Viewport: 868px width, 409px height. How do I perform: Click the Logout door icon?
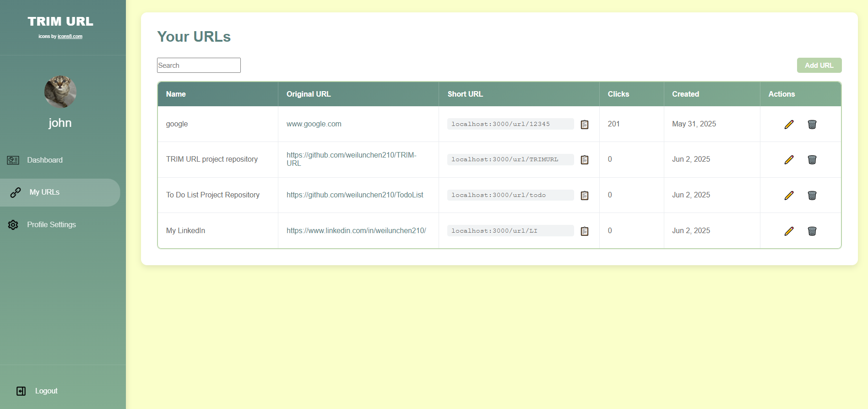(x=21, y=391)
